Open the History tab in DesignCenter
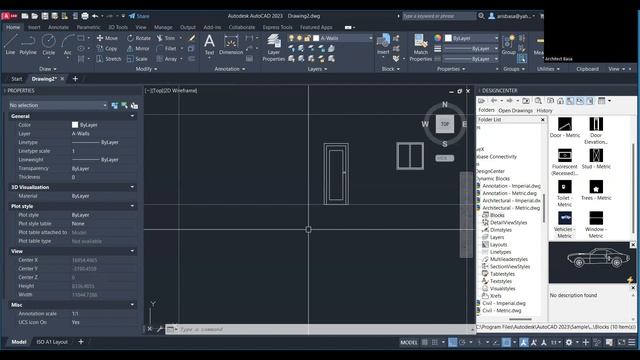Screen dimensions: 640x360 click(544, 111)
